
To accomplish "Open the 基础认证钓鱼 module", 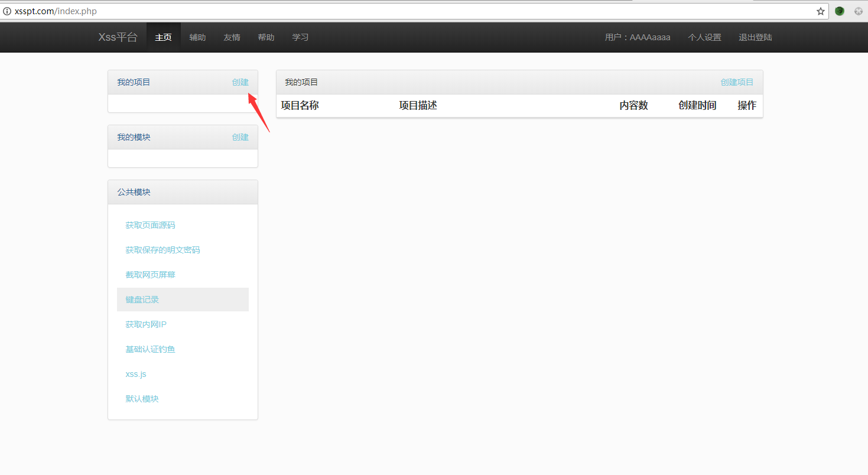I will [150, 349].
